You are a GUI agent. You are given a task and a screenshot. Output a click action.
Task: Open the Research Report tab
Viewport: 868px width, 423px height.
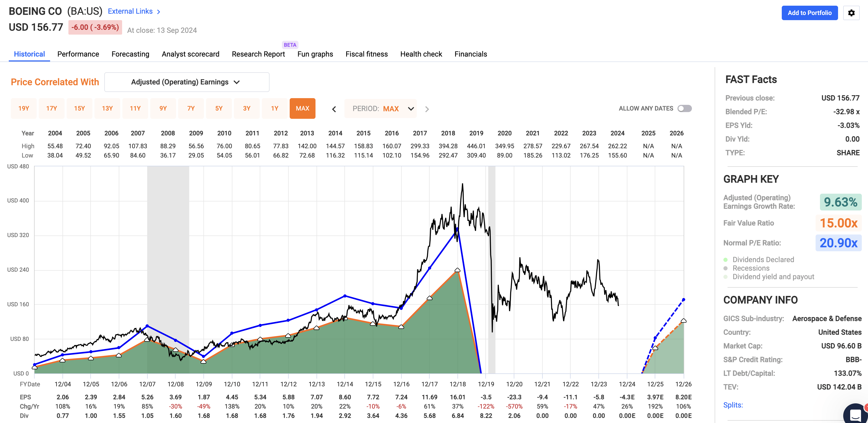click(258, 54)
